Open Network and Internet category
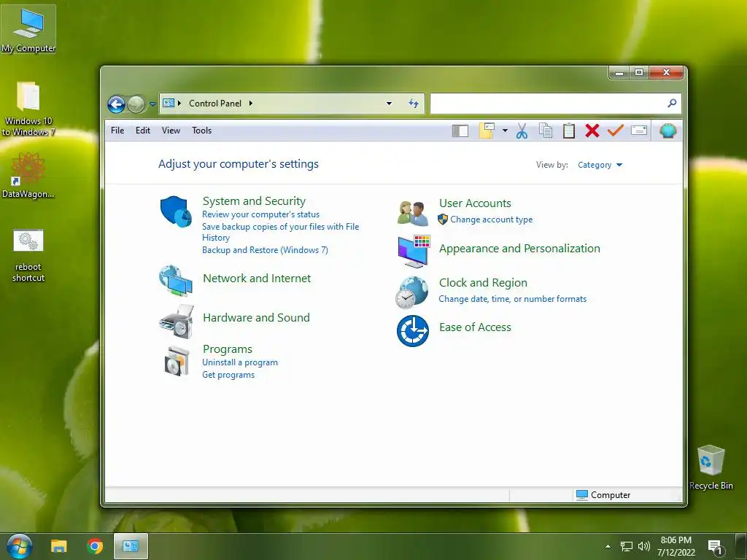Image resolution: width=747 pixels, height=560 pixels. (257, 278)
